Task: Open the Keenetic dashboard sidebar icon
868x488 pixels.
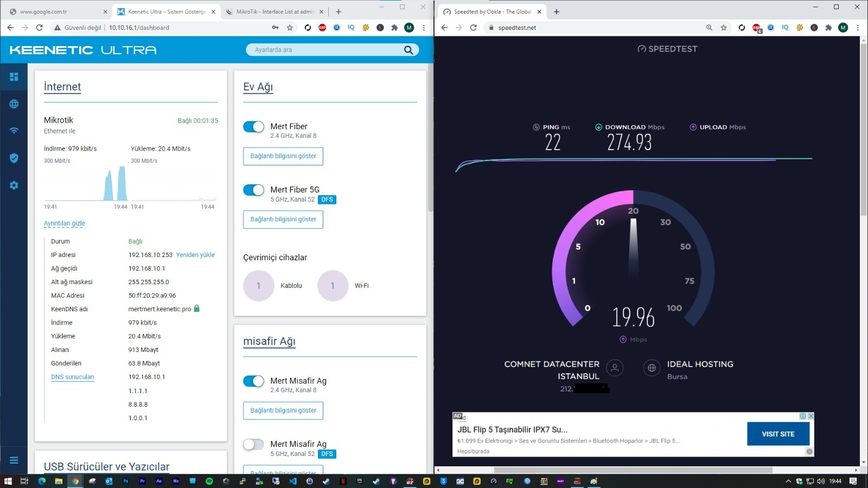Action: (x=14, y=77)
